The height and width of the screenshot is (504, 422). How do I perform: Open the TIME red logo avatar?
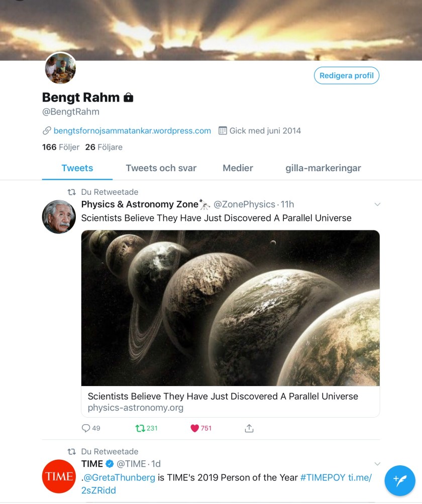pos(59,476)
